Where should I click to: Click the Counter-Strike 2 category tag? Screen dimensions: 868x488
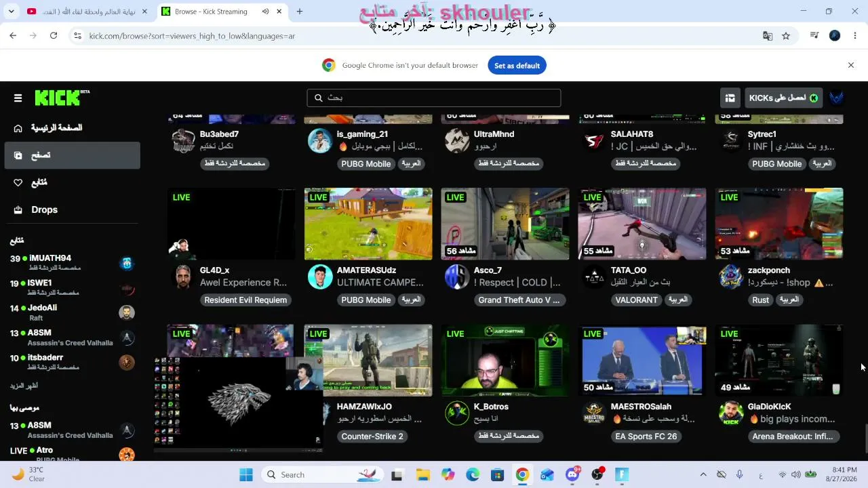tap(372, 436)
